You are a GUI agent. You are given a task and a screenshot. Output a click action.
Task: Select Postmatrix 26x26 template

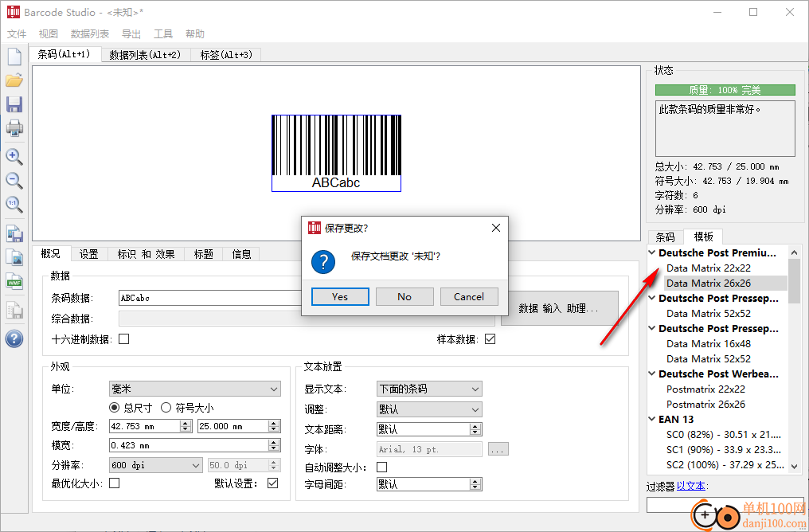pyautogui.click(x=705, y=404)
